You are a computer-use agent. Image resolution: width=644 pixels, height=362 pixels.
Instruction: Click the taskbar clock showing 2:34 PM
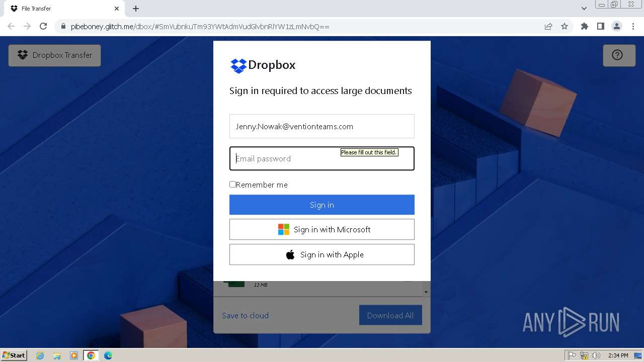tap(618, 355)
